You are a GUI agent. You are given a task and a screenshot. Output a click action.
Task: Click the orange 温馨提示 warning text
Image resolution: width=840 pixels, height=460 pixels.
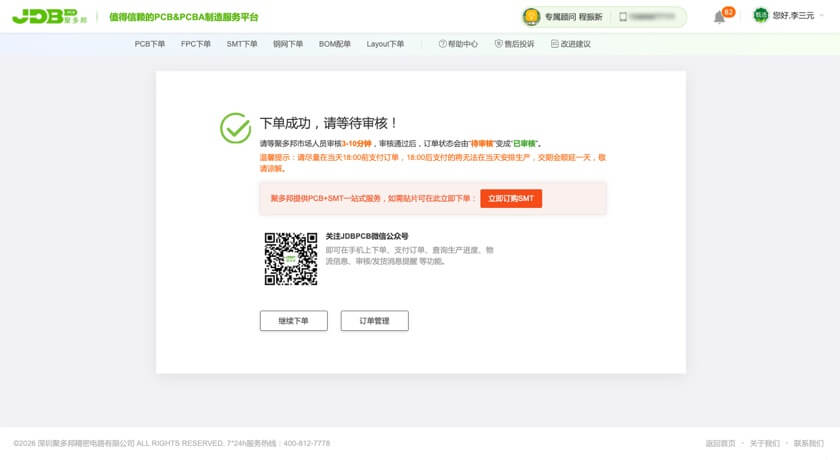[x=433, y=163]
